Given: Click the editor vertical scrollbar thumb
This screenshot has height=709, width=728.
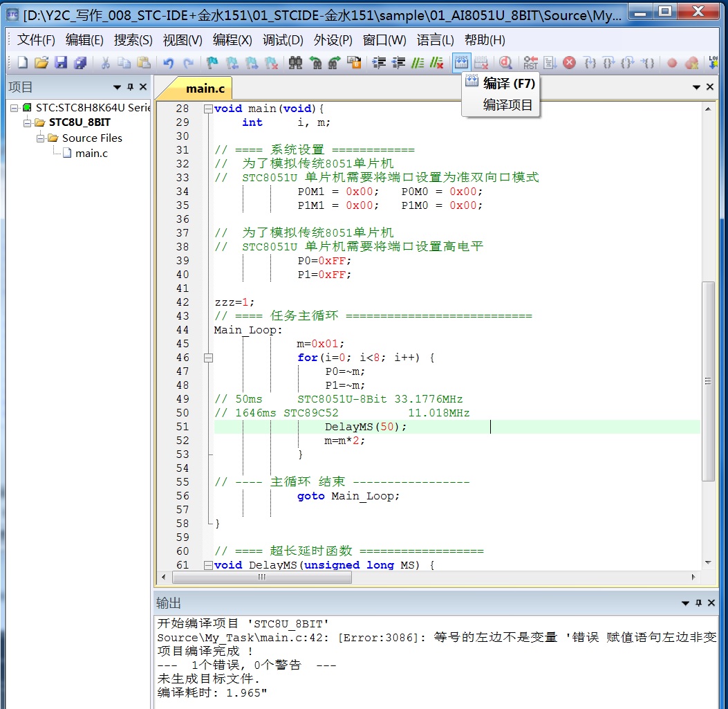Looking at the screenshot, I should coord(707,381).
